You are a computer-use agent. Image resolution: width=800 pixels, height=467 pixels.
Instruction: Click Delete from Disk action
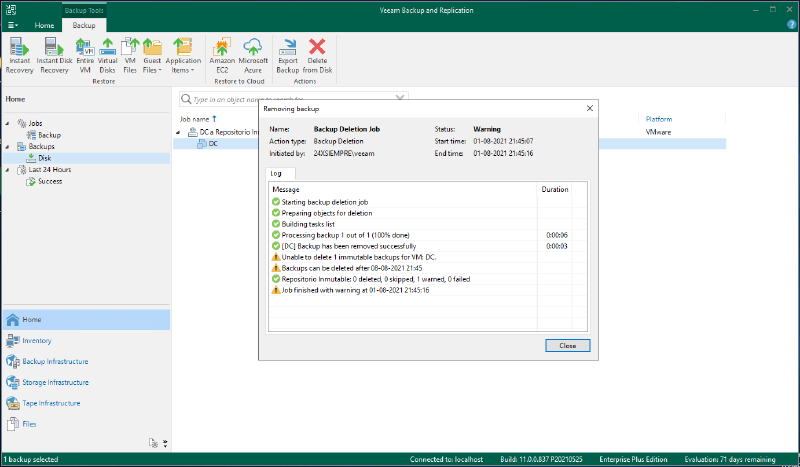point(317,56)
